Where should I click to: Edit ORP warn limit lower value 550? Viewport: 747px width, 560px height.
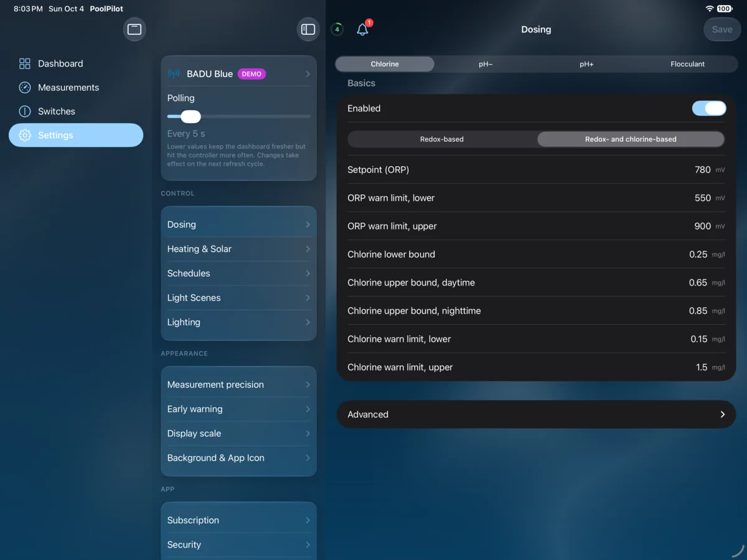pyautogui.click(x=703, y=198)
